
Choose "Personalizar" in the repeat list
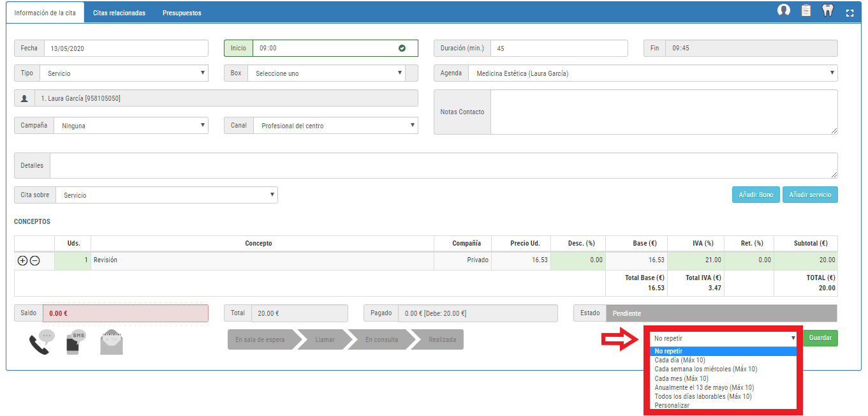pyautogui.click(x=672, y=405)
